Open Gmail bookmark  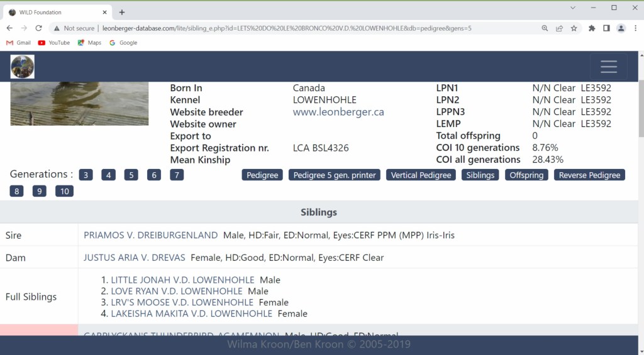[18, 43]
